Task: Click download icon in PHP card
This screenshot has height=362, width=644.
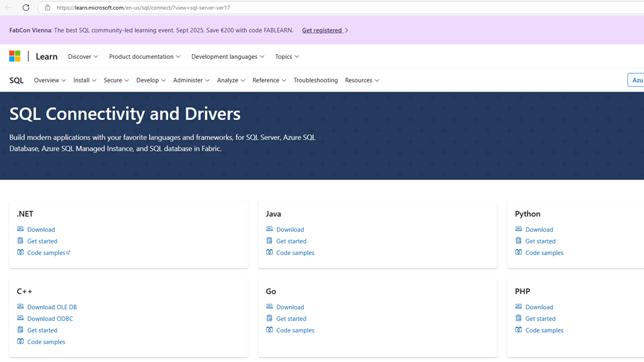Action: 518,306
